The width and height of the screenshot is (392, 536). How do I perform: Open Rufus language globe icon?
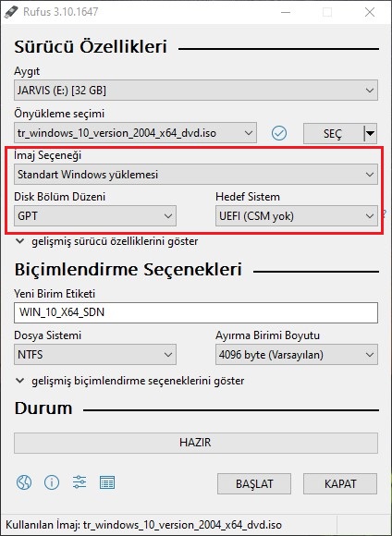(x=24, y=482)
